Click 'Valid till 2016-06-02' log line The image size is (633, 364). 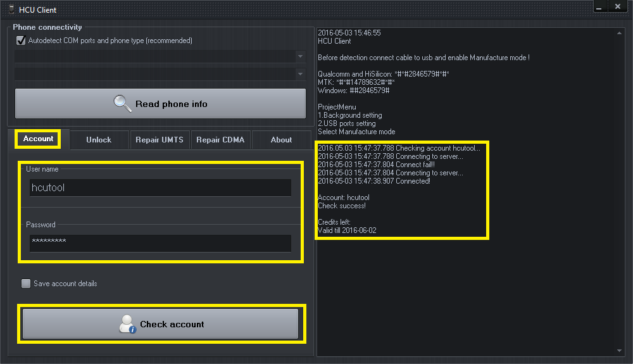click(347, 230)
